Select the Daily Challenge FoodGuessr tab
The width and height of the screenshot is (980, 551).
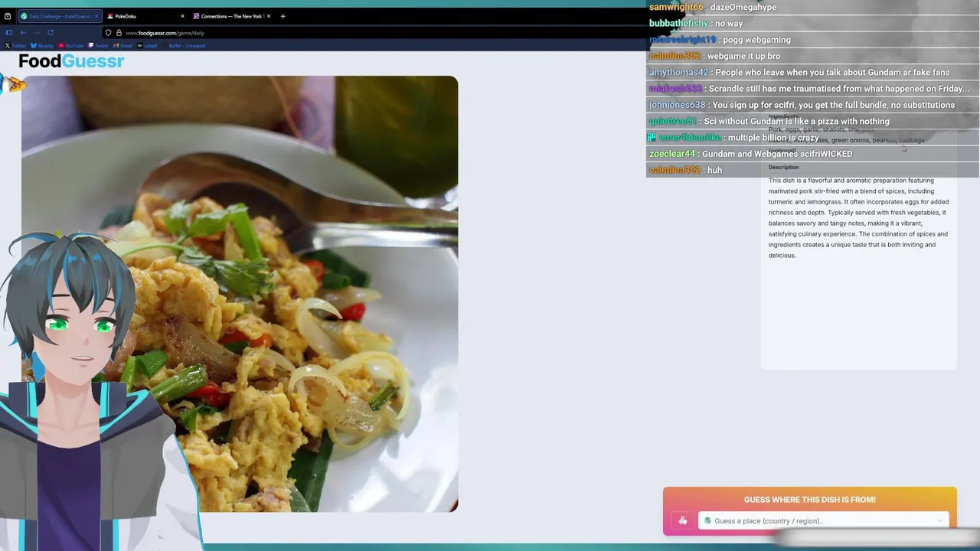[60, 16]
